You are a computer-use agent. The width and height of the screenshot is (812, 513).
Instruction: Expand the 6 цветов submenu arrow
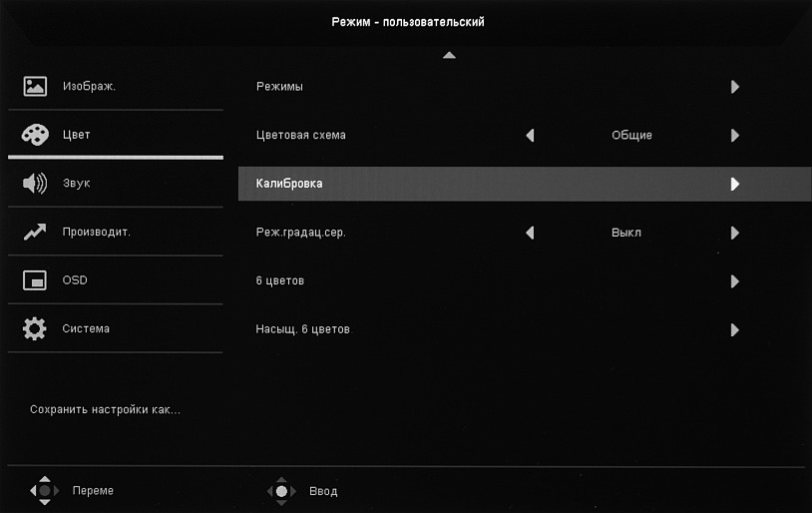point(735,281)
